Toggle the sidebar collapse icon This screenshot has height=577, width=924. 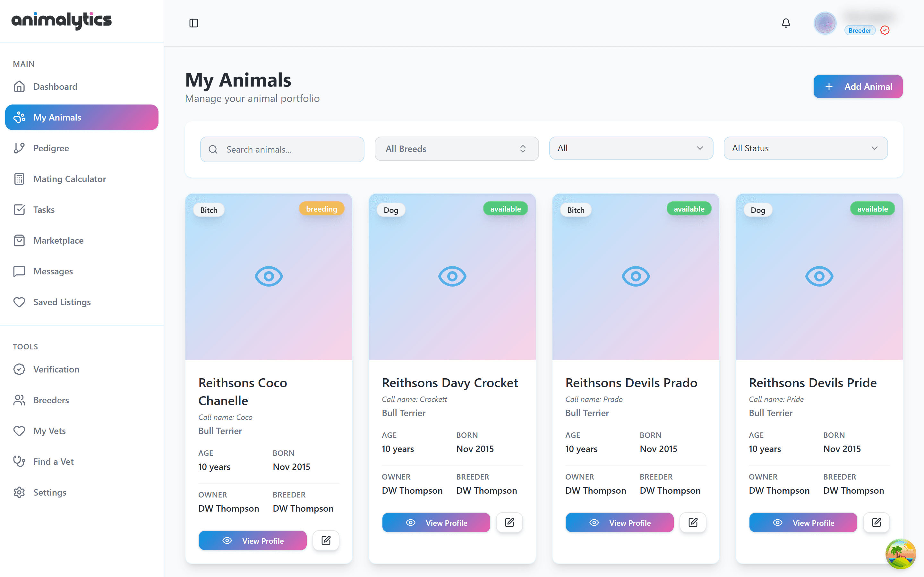pyautogui.click(x=193, y=23)
